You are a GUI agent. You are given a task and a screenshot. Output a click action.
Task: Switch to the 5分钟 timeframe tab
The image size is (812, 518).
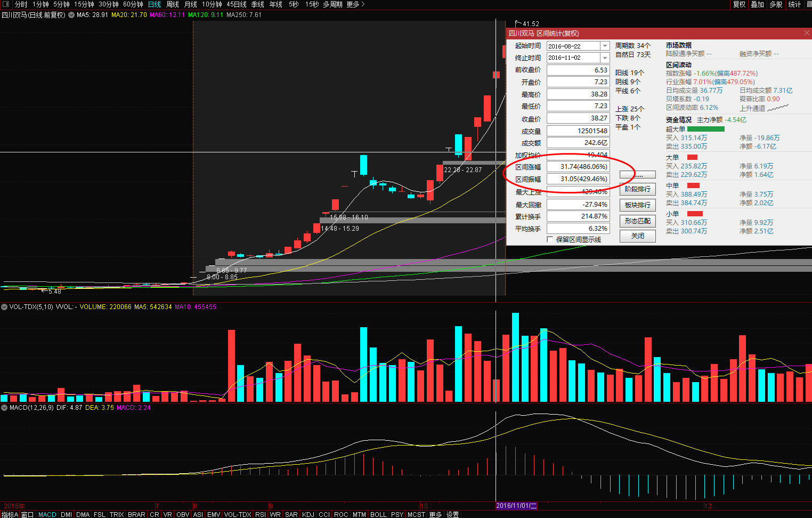click(x=61, y=4)
